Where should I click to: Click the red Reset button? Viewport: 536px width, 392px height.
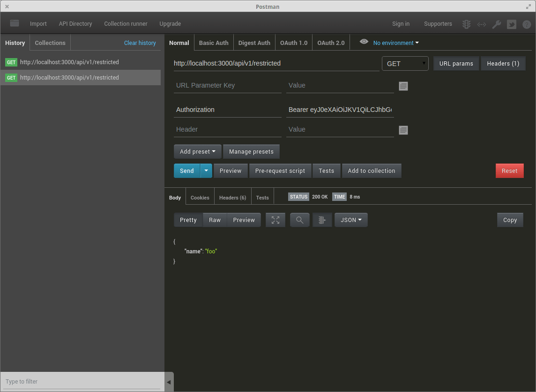[x=509, y=171]
